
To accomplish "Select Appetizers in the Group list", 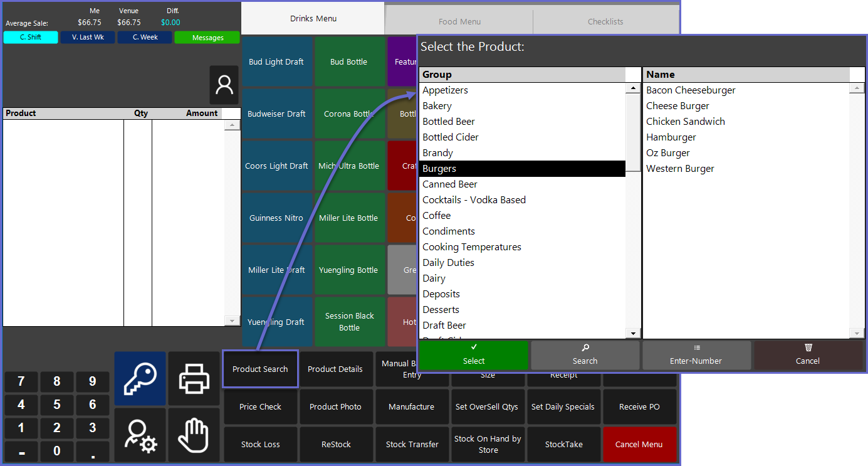I will click(445, 90).
